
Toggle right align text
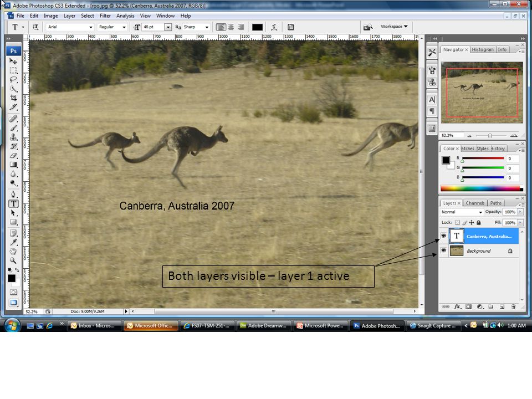[241, 27]
